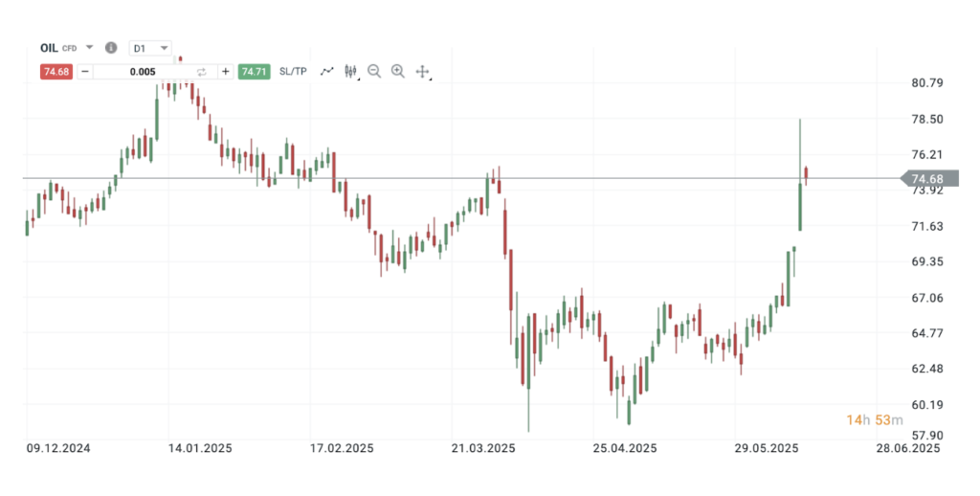Click the red 74.68 sell button
The height and width of the screenshot is (496, 980).
tap(56, 72)
